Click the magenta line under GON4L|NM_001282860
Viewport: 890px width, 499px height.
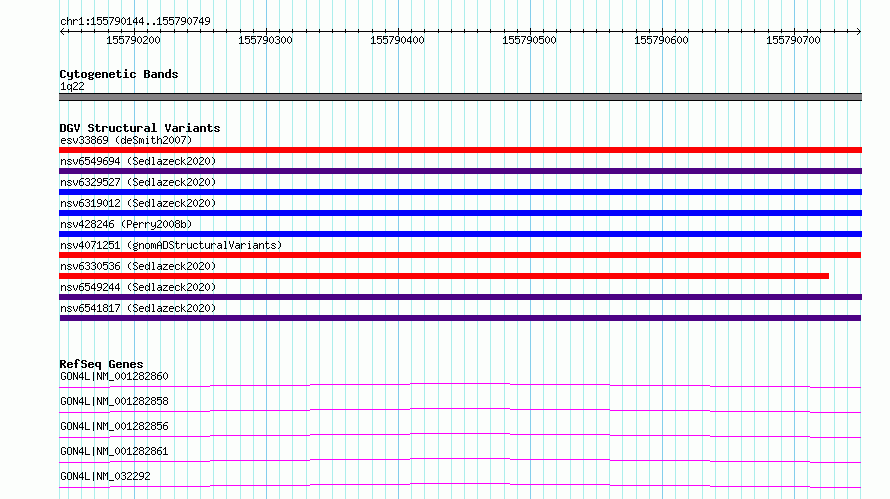click(x=460, y=385)
